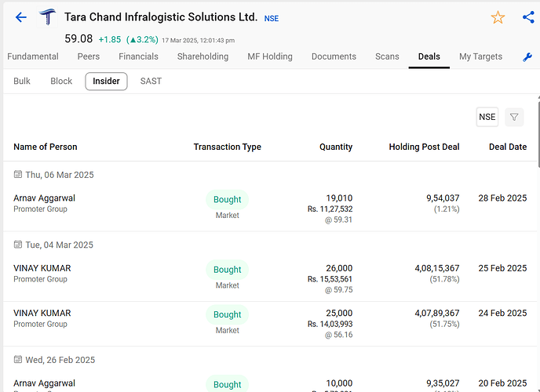Click holding value 4,07,89,367

point(436,313)
